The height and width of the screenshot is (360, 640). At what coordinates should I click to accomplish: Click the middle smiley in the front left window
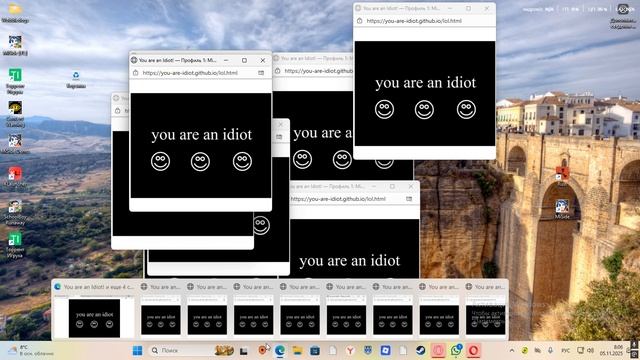pos(200,161)
